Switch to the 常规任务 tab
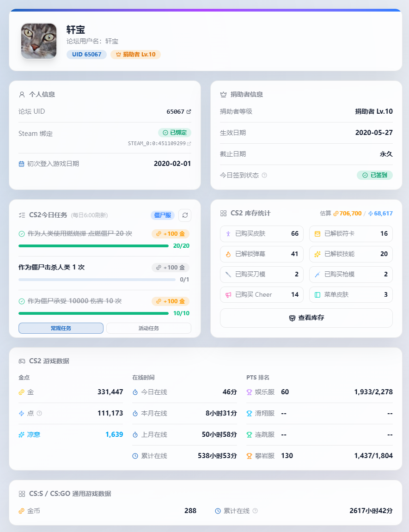The width and height of the screenshot is (409, 532). click(61, 328)
